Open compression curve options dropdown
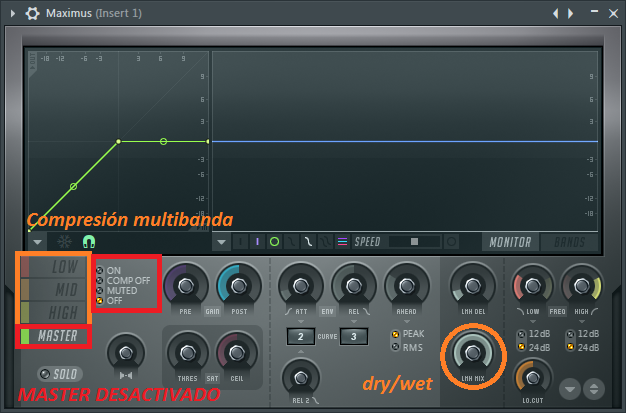 [38, 242]
